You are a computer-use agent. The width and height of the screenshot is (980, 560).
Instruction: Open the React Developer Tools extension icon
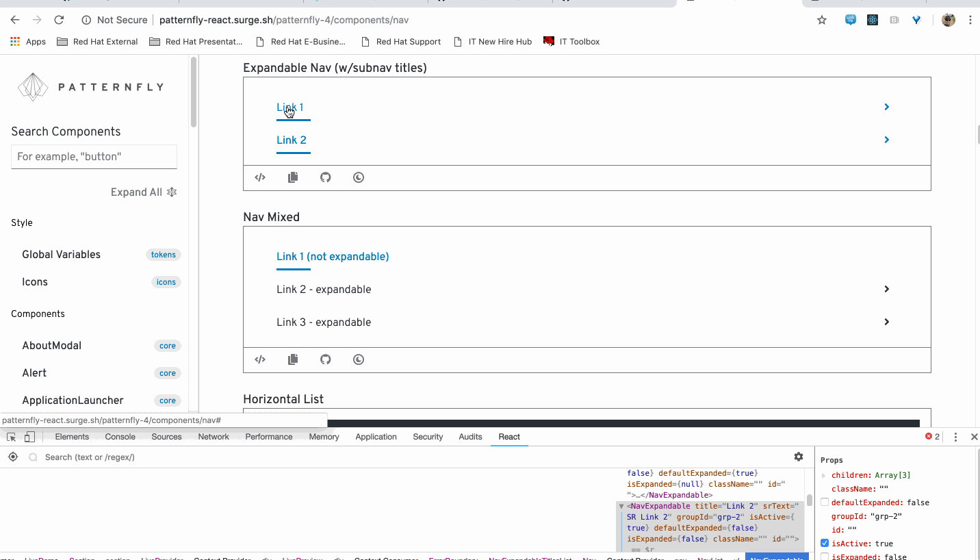click(x=873, y=20)
